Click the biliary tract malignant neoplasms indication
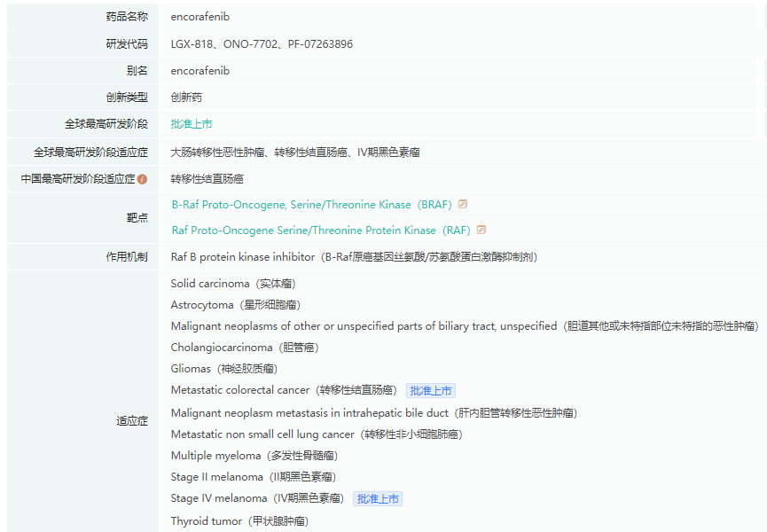Screen dimensions: 767x532 point(465,326)
